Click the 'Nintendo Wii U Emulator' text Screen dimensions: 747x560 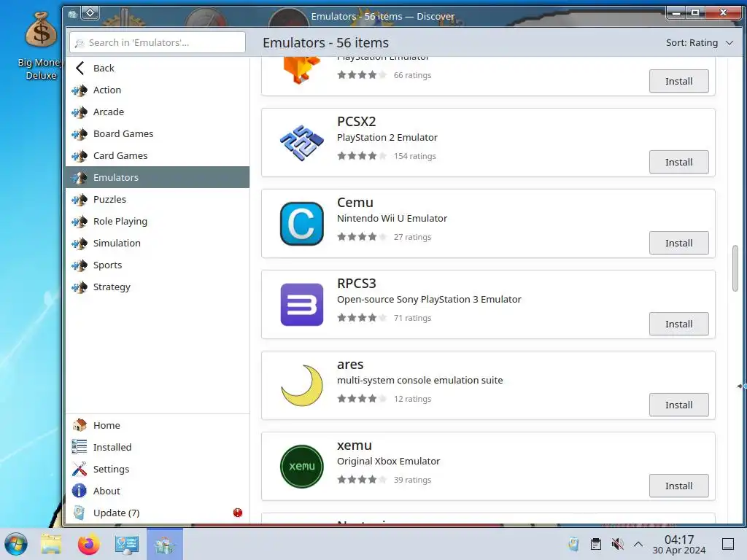pyautogui.click(x=392, y=219)
